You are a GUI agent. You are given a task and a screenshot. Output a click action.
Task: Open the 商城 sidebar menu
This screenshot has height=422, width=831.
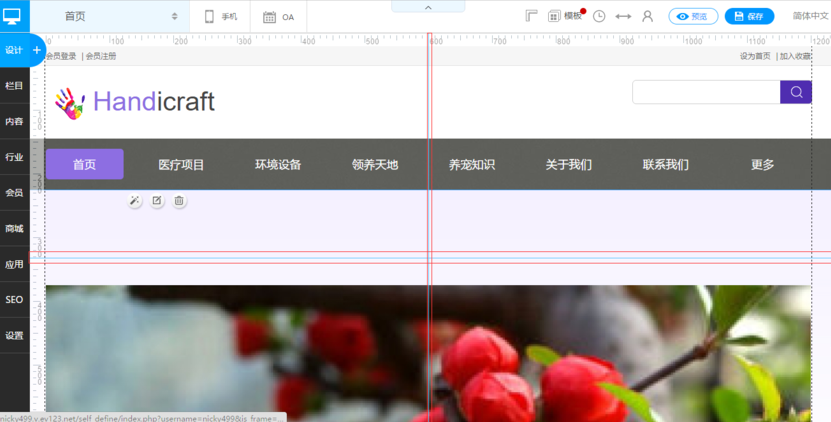pyautogui.click(x=14, y=228)
